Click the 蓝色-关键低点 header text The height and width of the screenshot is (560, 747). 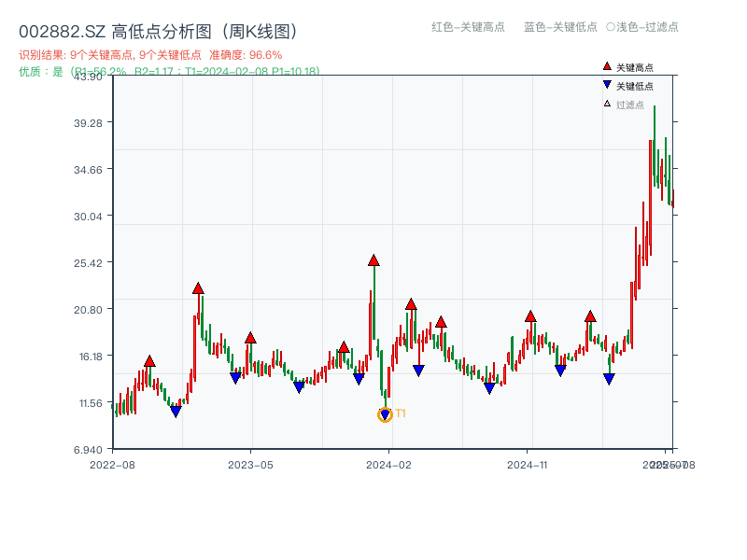pos(560,27)
